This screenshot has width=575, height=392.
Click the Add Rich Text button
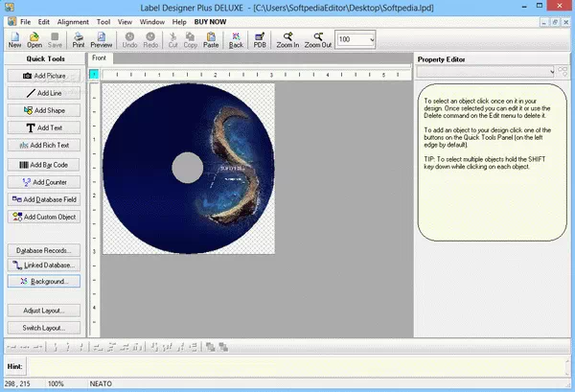[43, 146]
